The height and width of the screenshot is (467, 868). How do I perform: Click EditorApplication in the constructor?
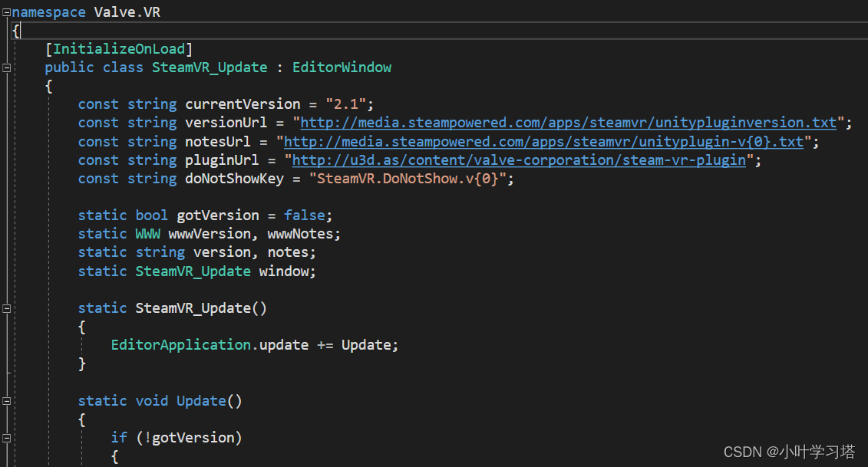(x=181, y=345)
